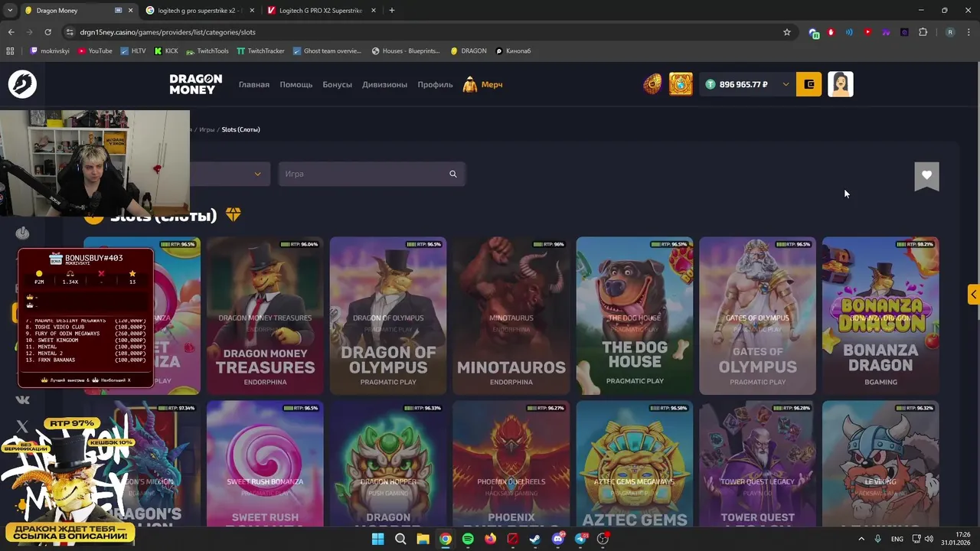
Task: Click the Игры breadcrumb link
Action: click(x=207, y=129)
